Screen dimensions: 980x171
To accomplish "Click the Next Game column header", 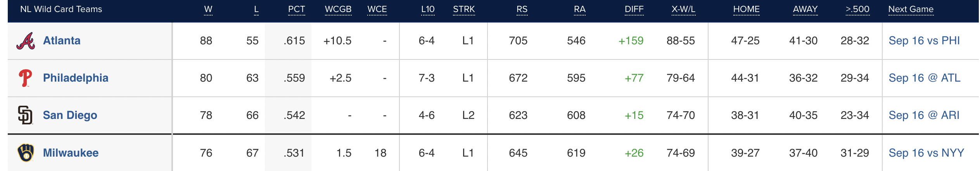I will [x=911, y=9].
